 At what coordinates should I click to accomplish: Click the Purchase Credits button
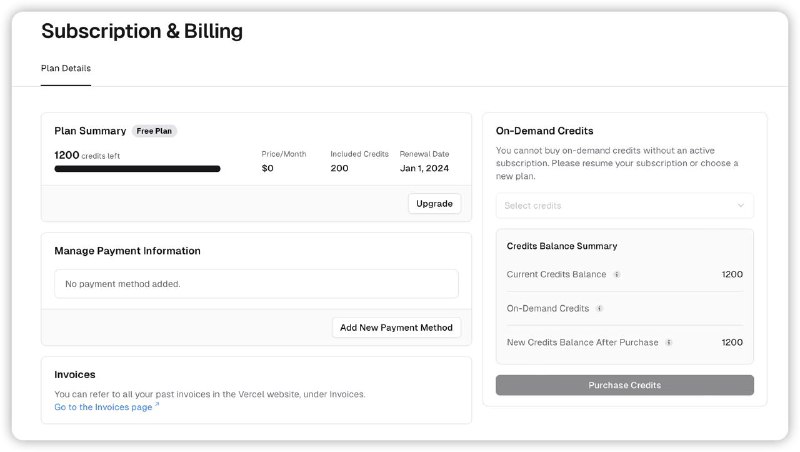tap(624, 385)
